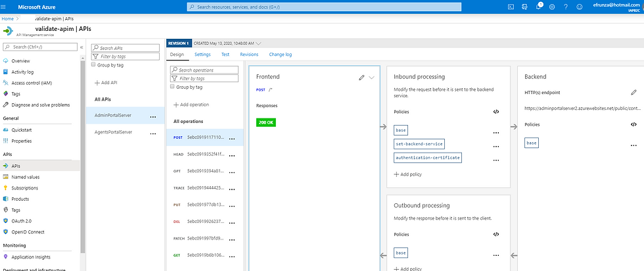Open portal settings gear
Screen dimensions: 644x271
click(x=552, y=7)
